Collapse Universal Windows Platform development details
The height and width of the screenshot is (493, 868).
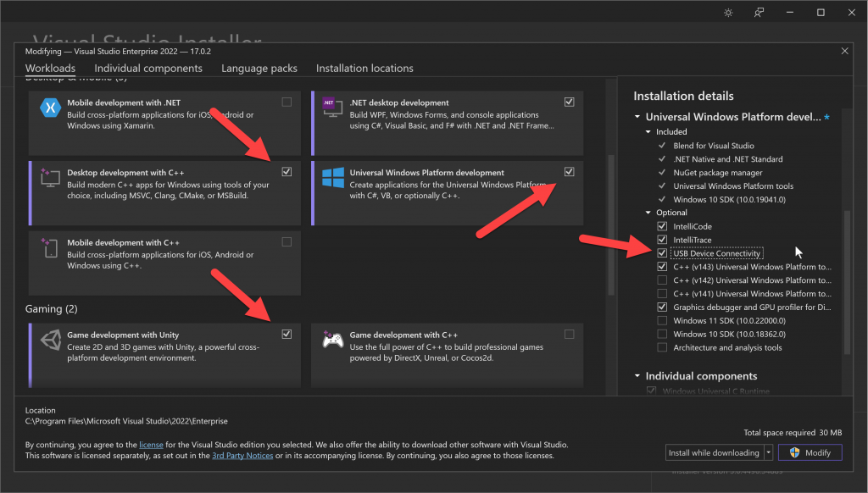(637, 117)
